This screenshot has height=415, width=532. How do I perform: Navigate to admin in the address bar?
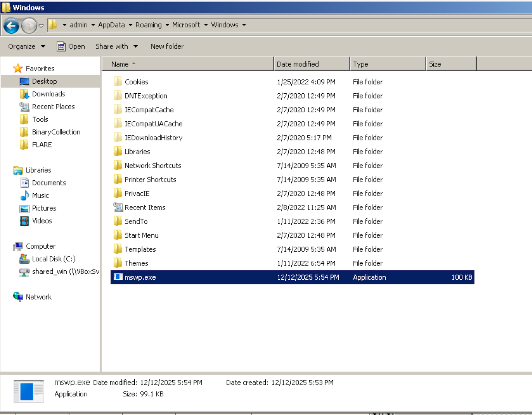[x=79, y=25]
